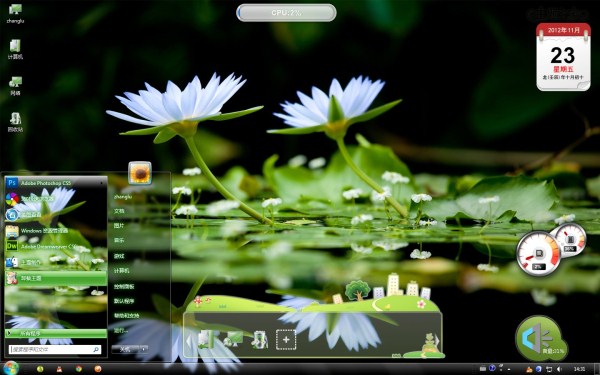The image size is (600, 375).
Task: Click the Shut down button
Action: pos(126,349)
